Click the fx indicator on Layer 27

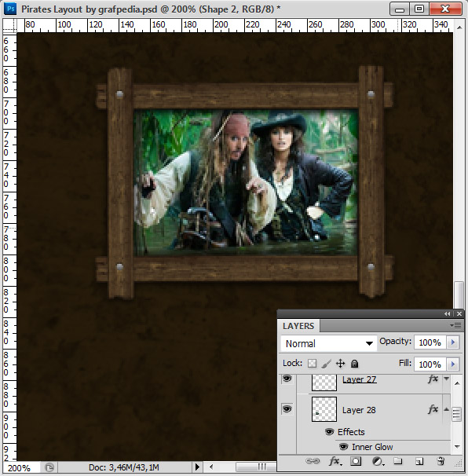pos(433,379)
